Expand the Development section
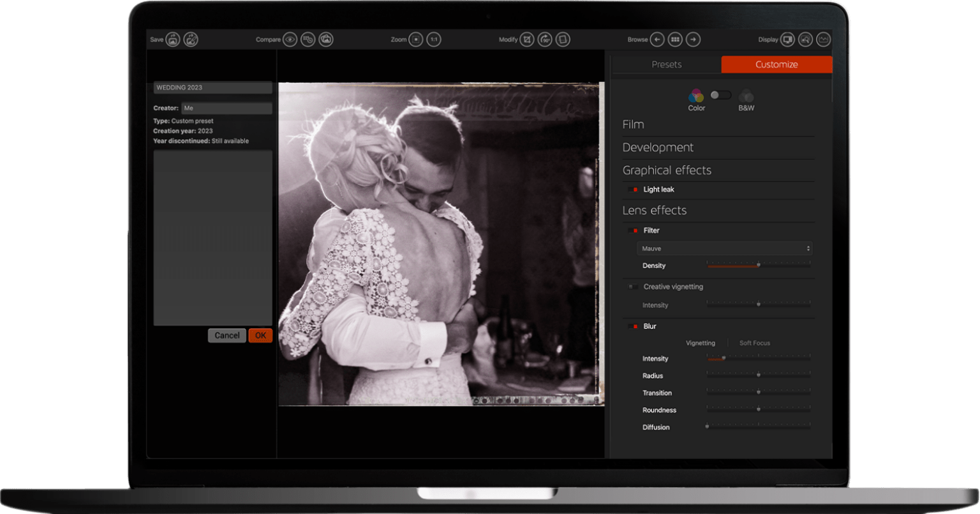 (x=657, y=147)
